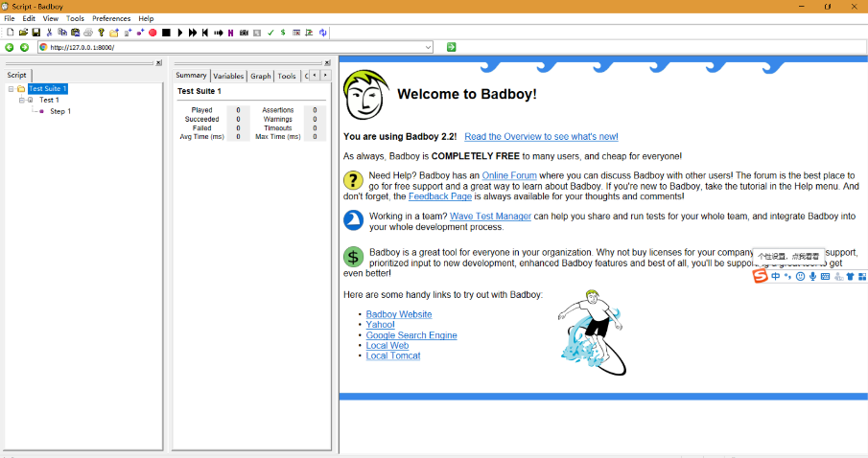Select the Script tab

pos(16,75)
